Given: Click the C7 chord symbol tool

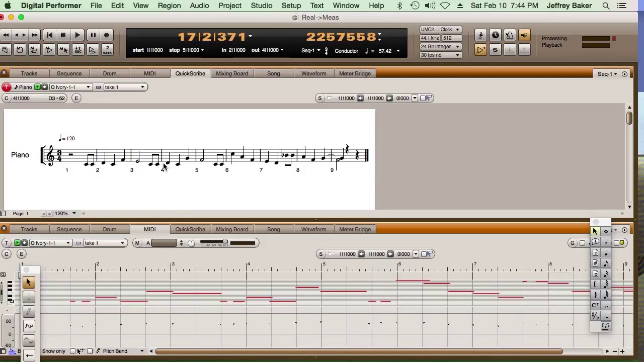Looking at the screenshot, I should click(595, 306).
